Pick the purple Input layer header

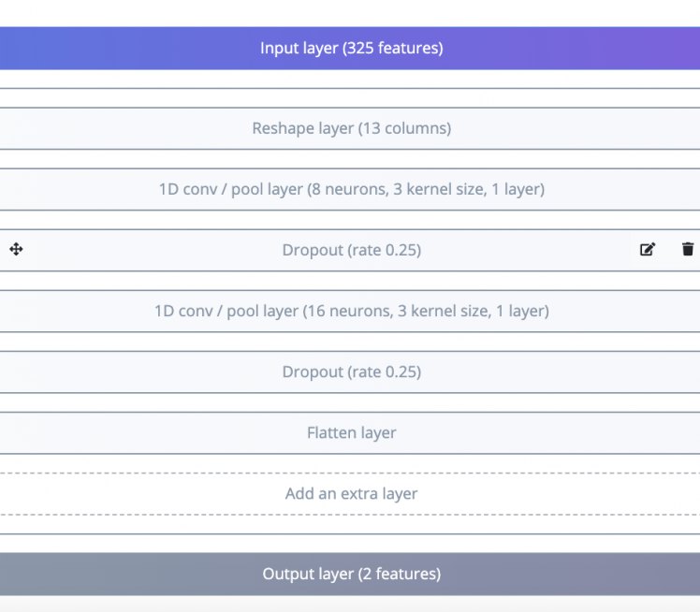350,48
